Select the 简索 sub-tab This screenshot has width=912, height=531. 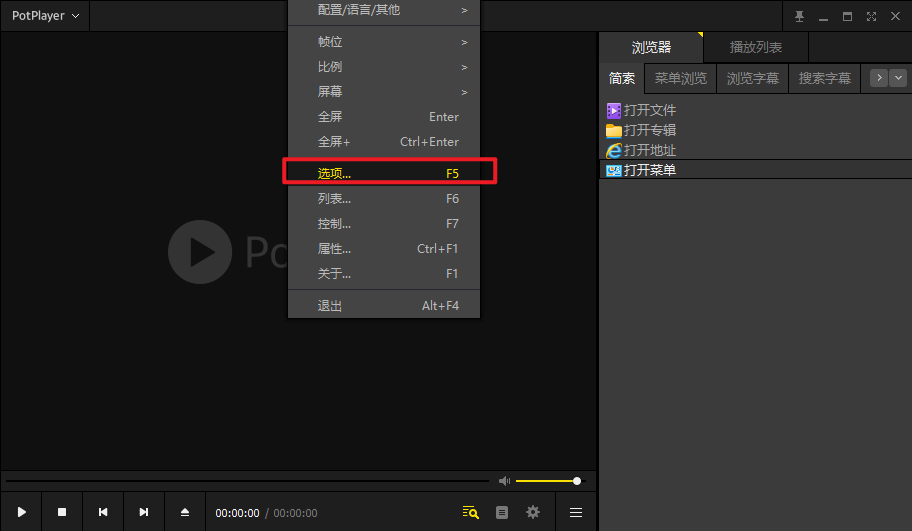622,78
